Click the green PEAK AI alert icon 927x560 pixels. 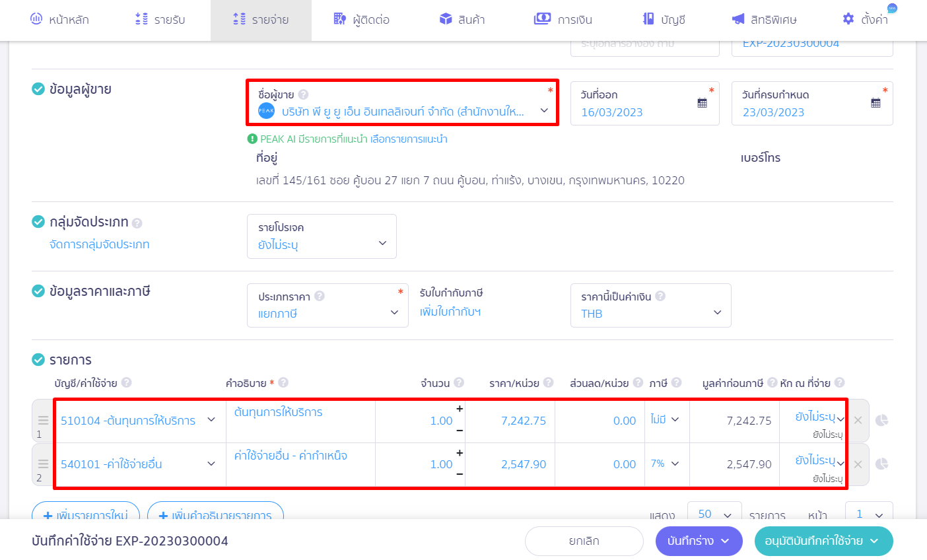click(252, 139)
